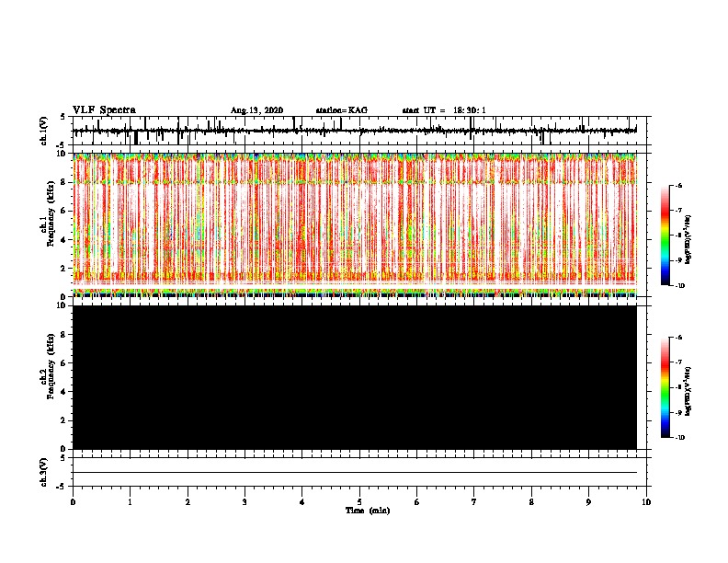
Task: Click the "ch.3(V)" axis label
Action: (x=44, y=472)
